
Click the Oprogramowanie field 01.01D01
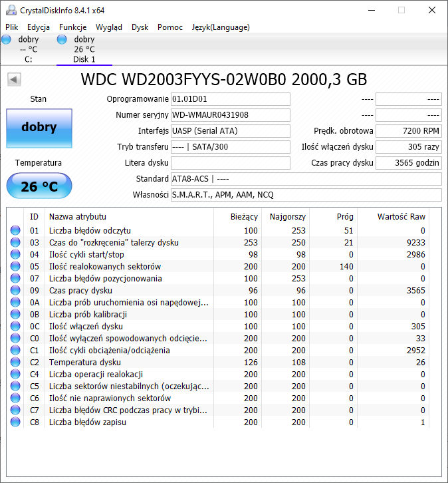click(x=231, y=99)
